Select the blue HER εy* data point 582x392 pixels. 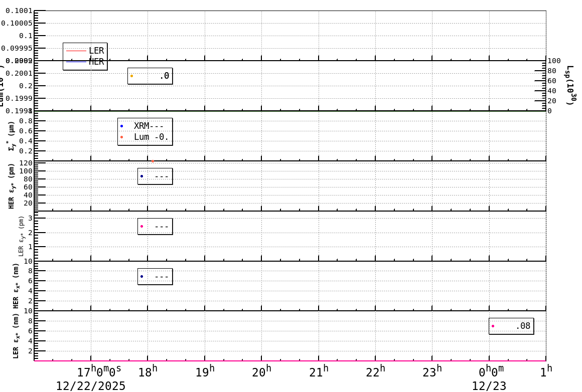[141, 175]
